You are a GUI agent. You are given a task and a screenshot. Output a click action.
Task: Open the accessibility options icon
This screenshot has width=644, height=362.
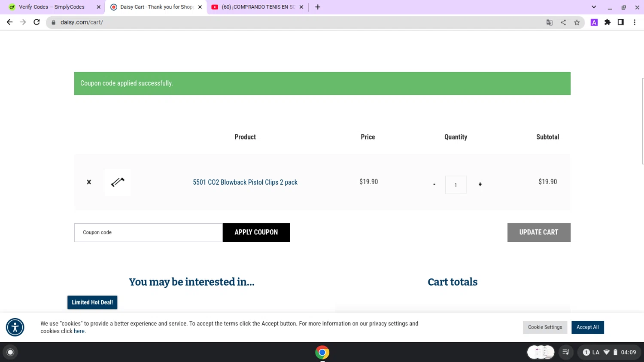(x=15, y=327)
